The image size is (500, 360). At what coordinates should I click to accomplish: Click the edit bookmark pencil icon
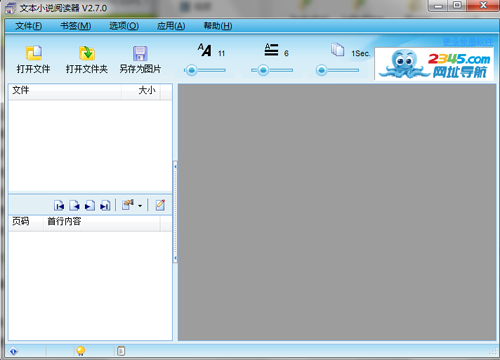point(160,205)
